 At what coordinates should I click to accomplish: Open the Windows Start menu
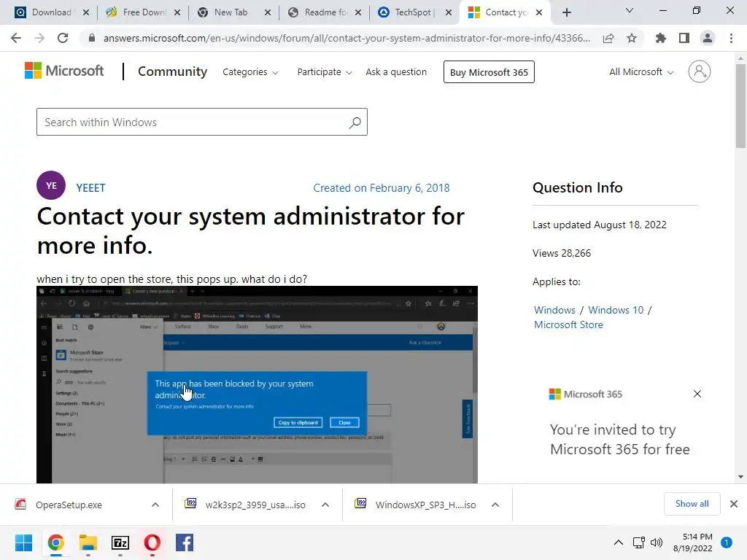point(23,542)
